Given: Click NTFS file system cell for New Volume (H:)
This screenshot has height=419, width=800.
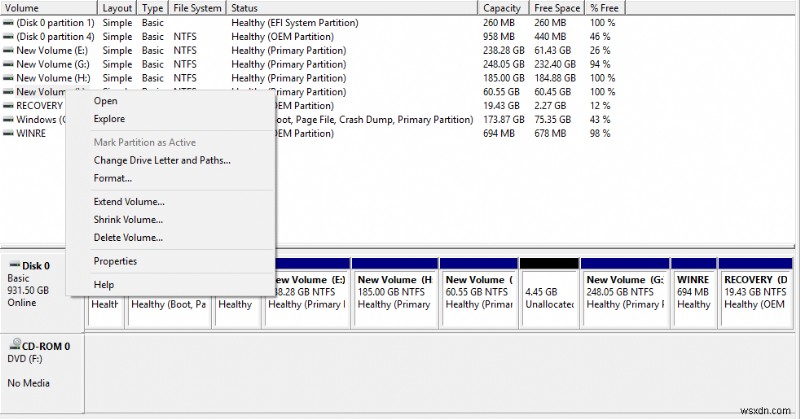Looking at the screenshot, I should pos(185,78).
